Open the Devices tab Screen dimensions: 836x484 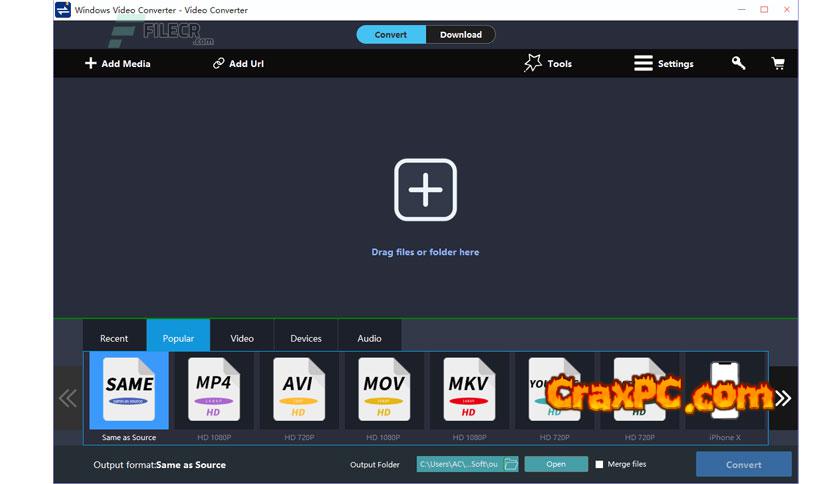306,338
